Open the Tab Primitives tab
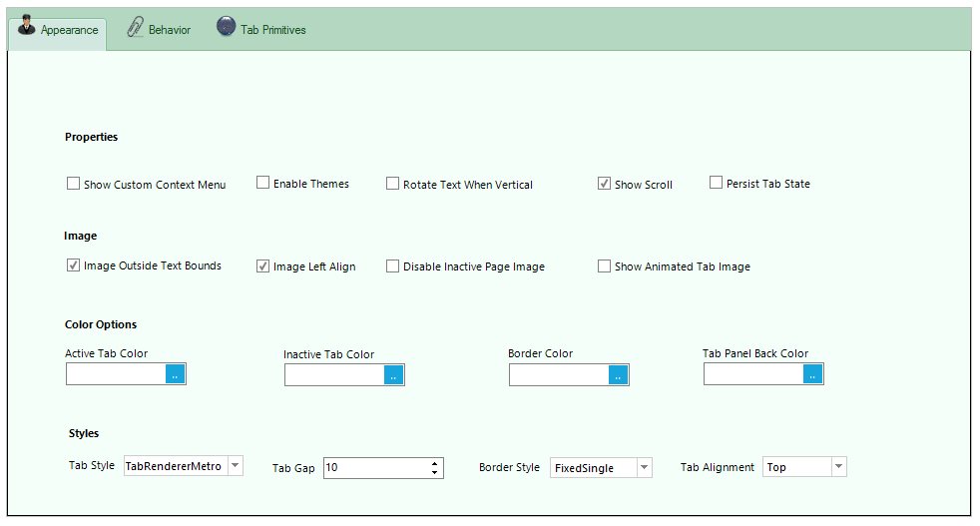Screen dimensions: 980x526 (x=272, y=30)
